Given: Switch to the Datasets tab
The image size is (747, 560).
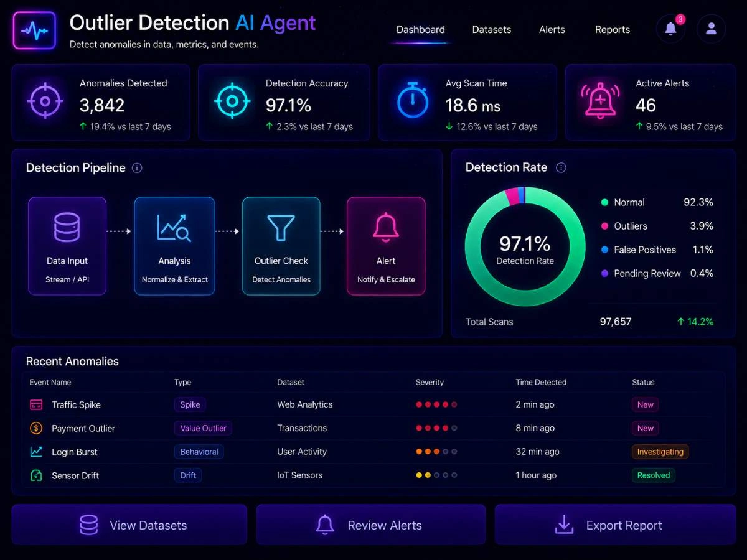Looking at the screenshot, I should pyautogui.click(x=492, y=29).
